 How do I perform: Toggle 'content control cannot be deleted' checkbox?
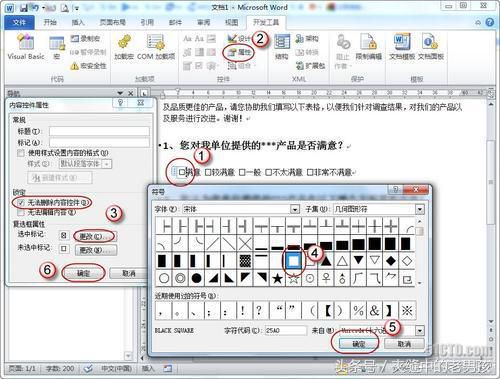click(21, 202)
